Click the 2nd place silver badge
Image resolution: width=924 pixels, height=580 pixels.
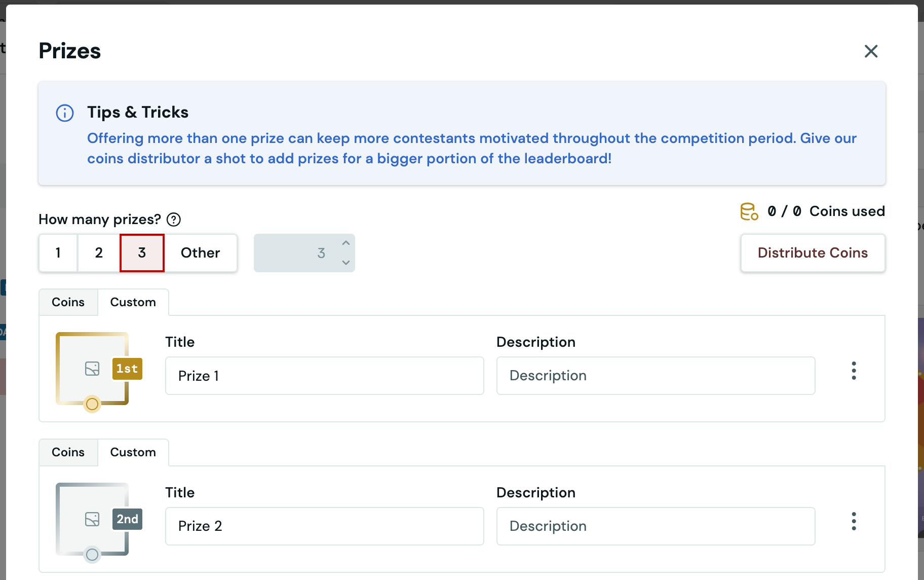(x=127, y=519)
